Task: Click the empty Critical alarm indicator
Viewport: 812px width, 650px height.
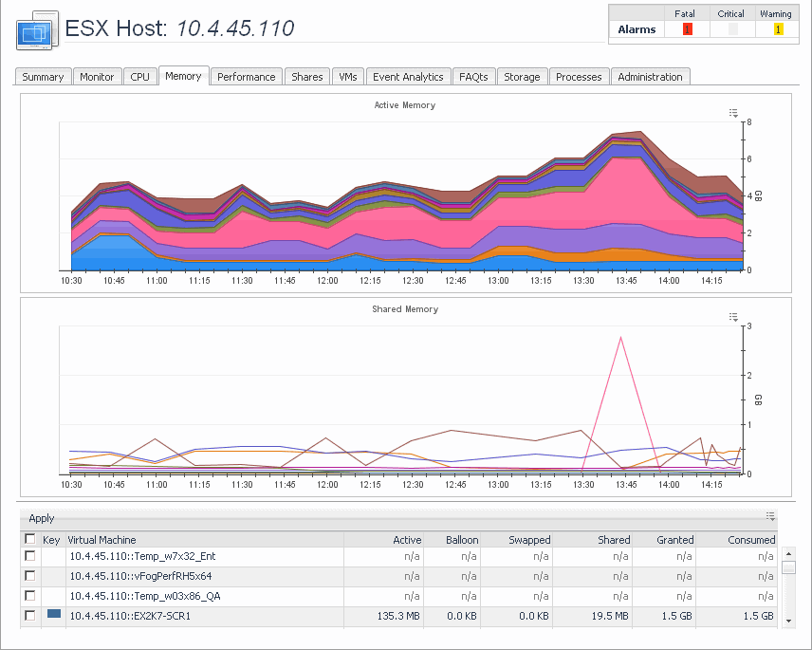Action: click(731, 29)
